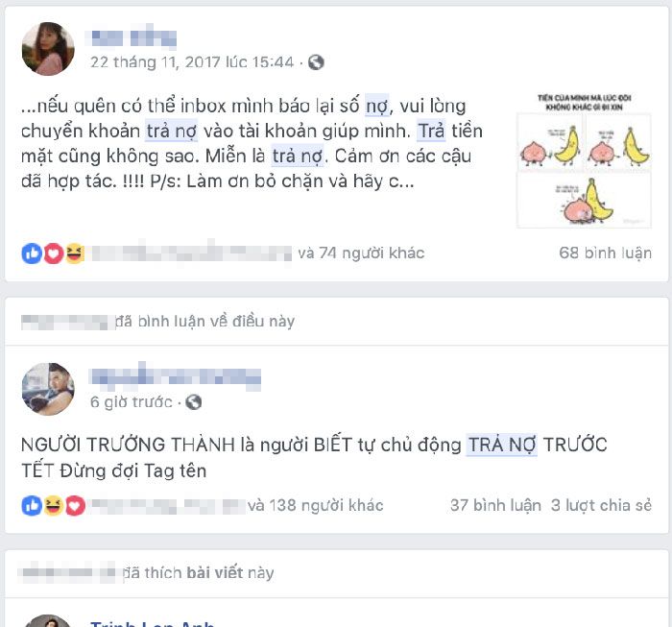Click the globe icon next to '6 giờ trước'
Viewport: 672px width, 627px height.
click(193, 402)
